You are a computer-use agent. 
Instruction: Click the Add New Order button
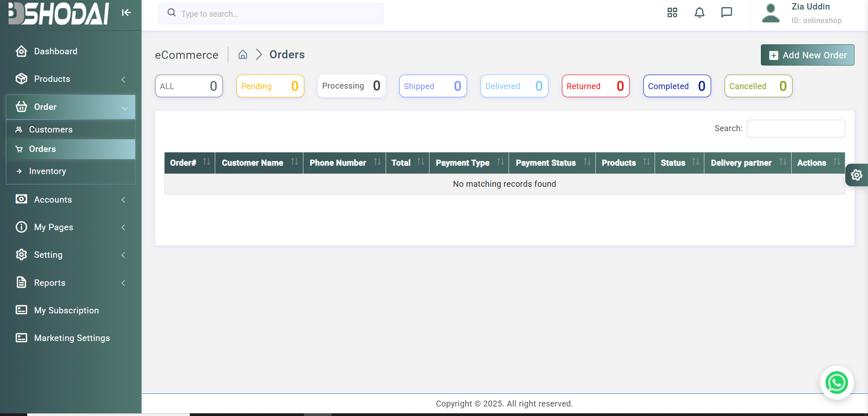807,55
